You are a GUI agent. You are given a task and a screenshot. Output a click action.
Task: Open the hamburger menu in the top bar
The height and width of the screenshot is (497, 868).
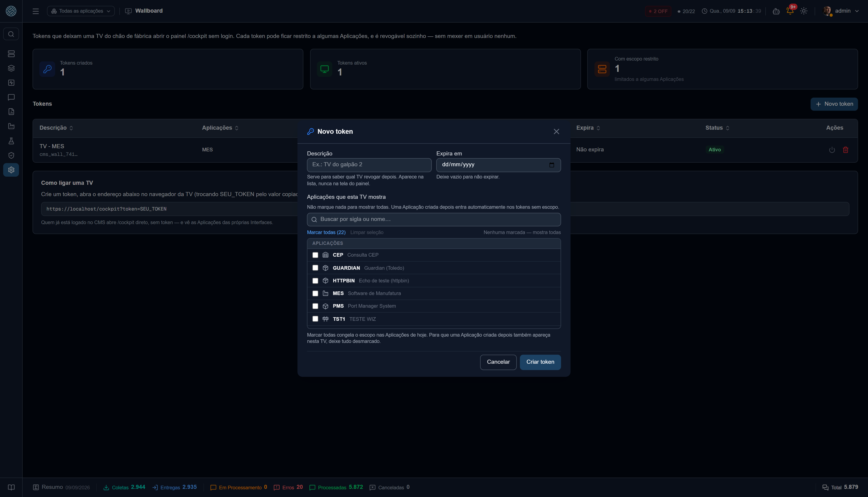pos(35,11)
